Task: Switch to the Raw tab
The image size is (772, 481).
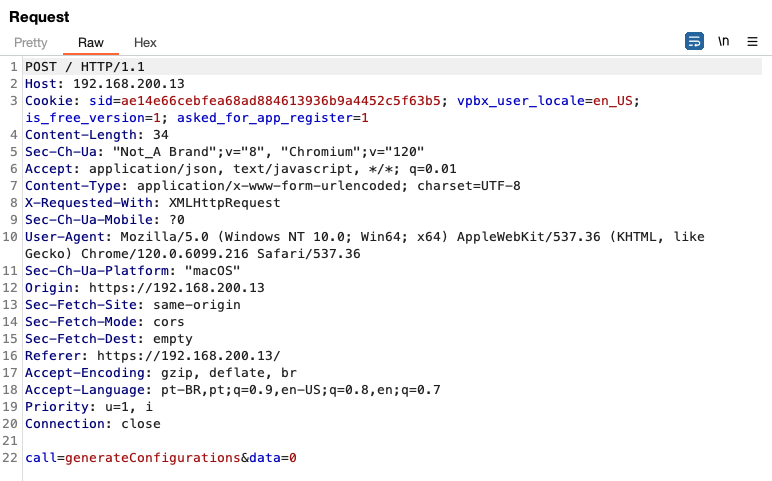Action: click(91, 43)
